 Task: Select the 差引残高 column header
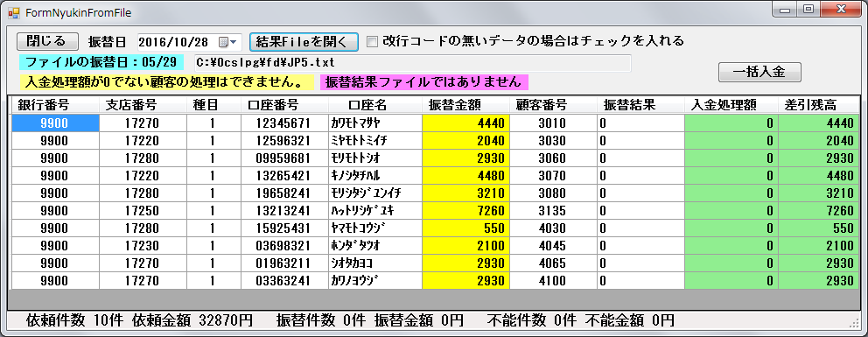[818, 105]
